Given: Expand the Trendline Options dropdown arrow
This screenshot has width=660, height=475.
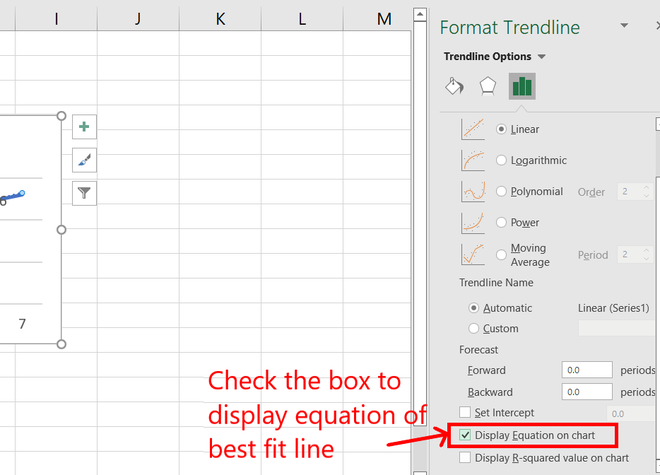Looking at the screenshot, I should (542, 56).
